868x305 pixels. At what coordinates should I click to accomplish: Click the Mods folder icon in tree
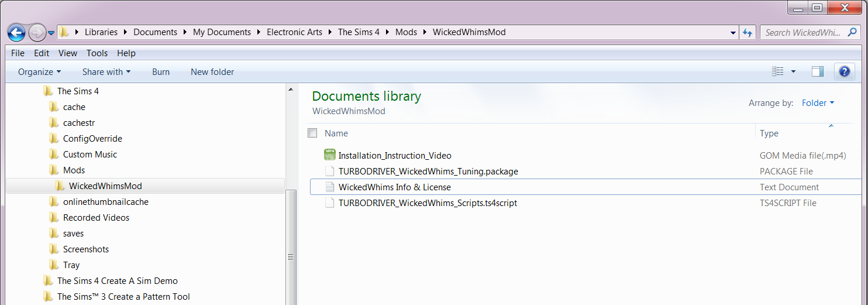54,170
